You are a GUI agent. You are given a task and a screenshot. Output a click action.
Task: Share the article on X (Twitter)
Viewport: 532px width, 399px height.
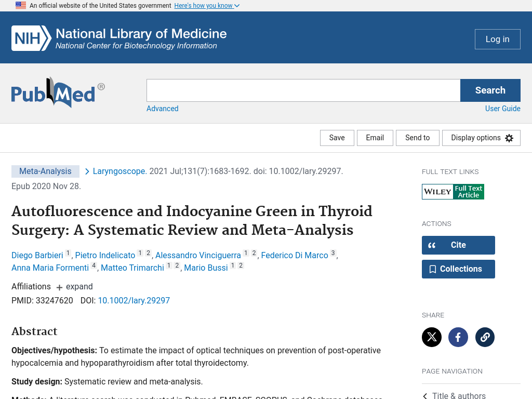[x=431, y=337]
